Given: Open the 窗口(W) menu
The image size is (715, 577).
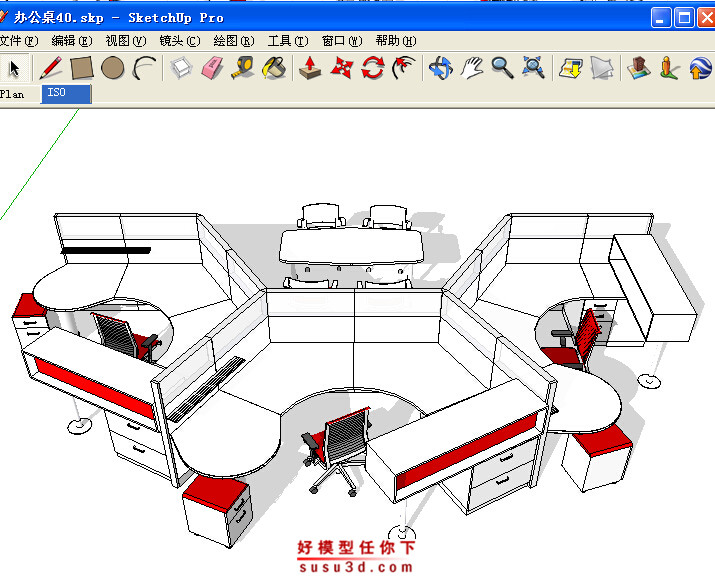Looking at the screenshot, I should click(x=342, y=41).
